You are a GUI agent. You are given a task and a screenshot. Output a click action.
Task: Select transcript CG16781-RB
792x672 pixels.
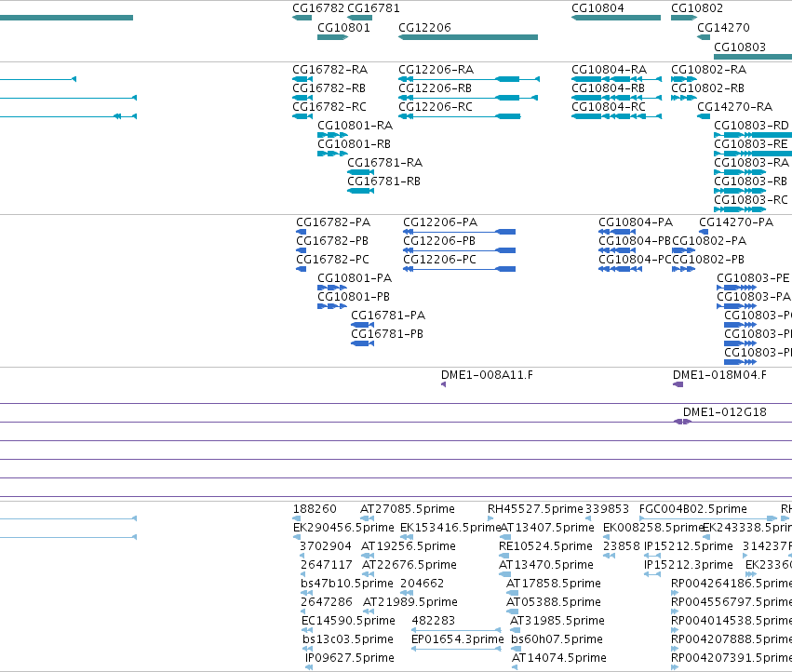(x=383, y=181)
